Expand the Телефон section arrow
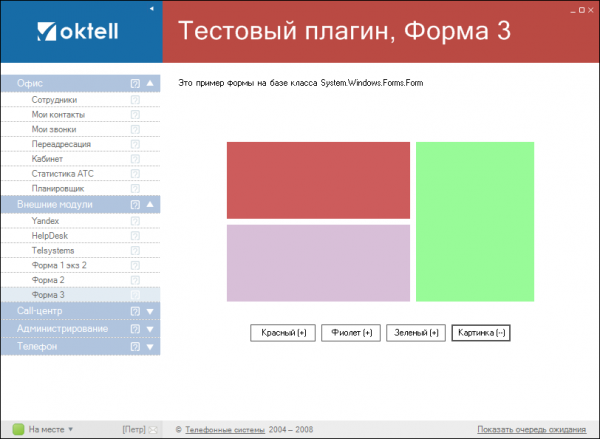This screenshot has width=600, height=439. click(x=150, y=347)
